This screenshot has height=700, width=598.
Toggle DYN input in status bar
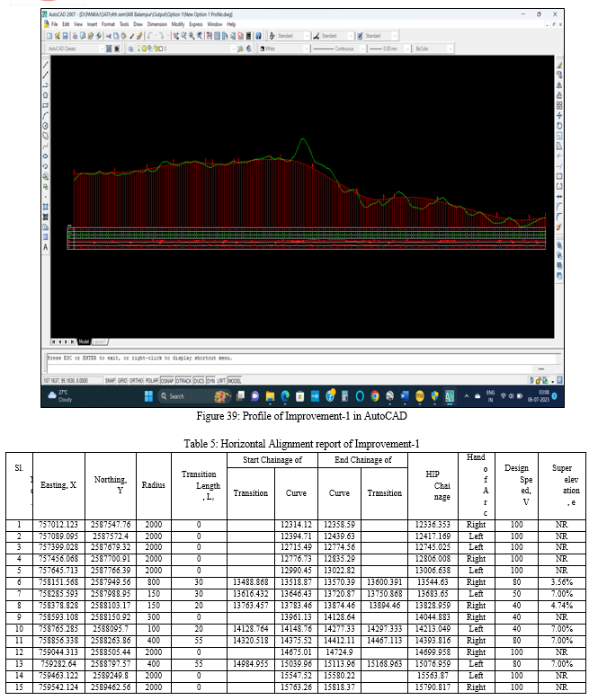coord(210,381)
